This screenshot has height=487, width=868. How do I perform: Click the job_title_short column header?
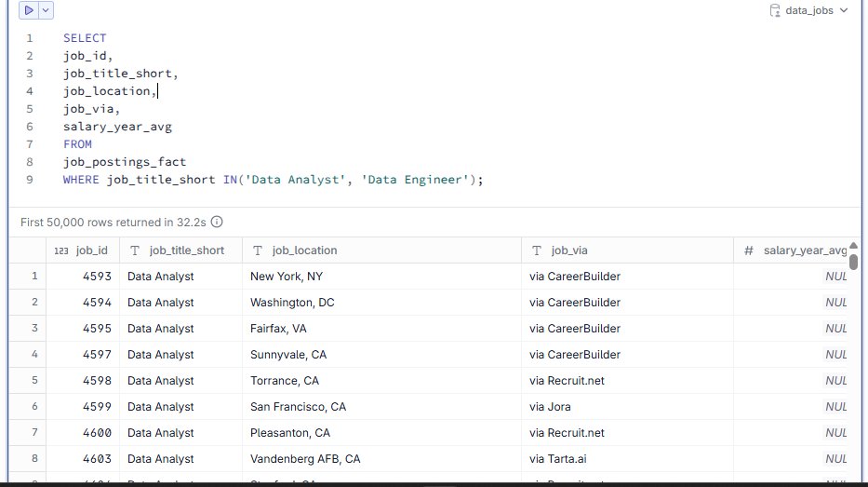[x=181, y=250]
